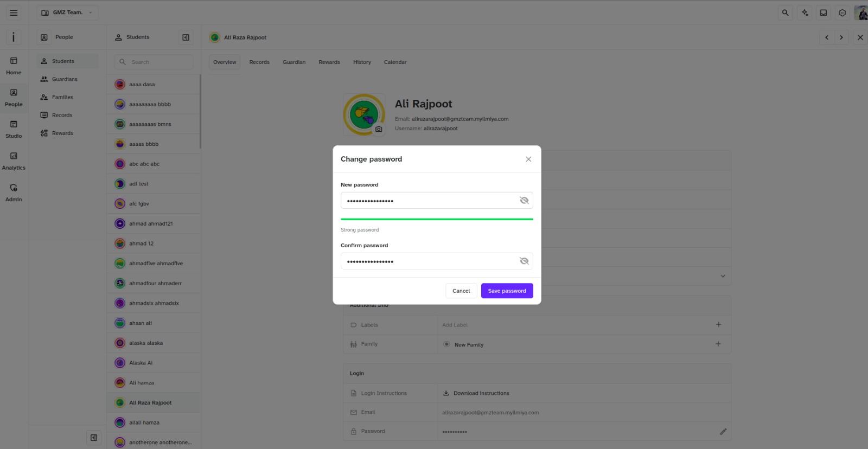The width and height of the screenshot is (868, 449).
Task: Click the hexagon settings icon in top bar
Action: [x=843, y=12]
